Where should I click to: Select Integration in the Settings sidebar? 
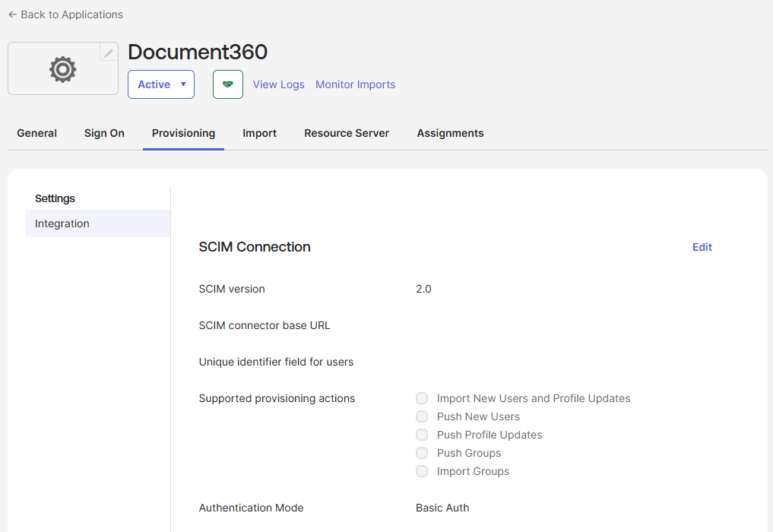pyautogui.click(x=98, y=223)
